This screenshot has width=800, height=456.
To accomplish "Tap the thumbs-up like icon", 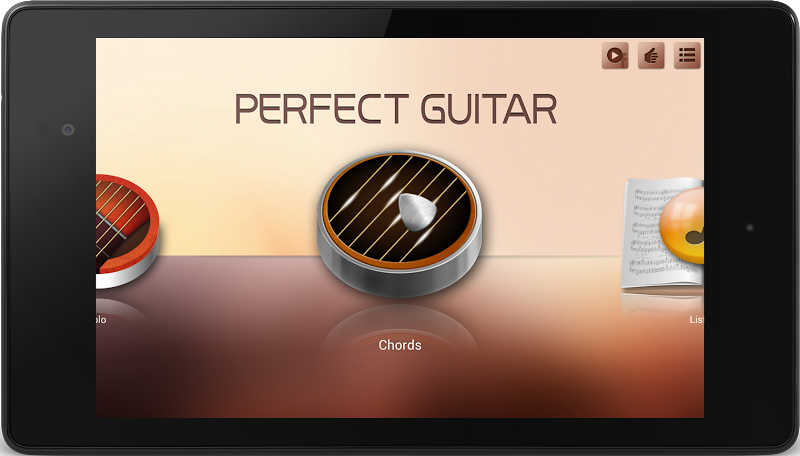I will (651, 55).
